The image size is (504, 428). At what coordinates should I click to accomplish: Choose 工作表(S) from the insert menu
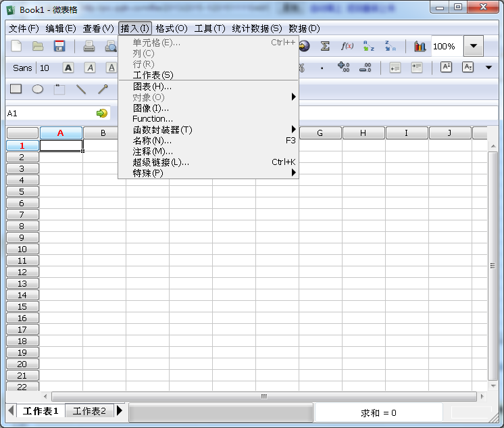[x=153, y=75]
